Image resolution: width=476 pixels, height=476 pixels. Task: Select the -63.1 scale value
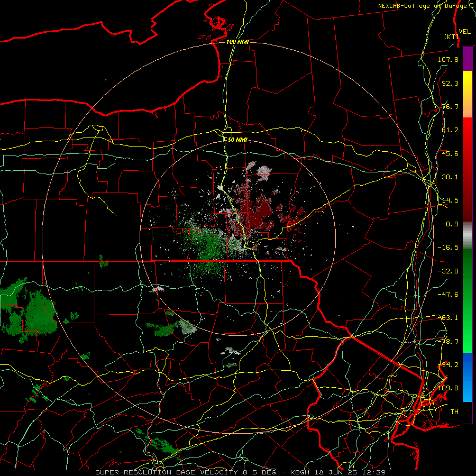[448, 318]
